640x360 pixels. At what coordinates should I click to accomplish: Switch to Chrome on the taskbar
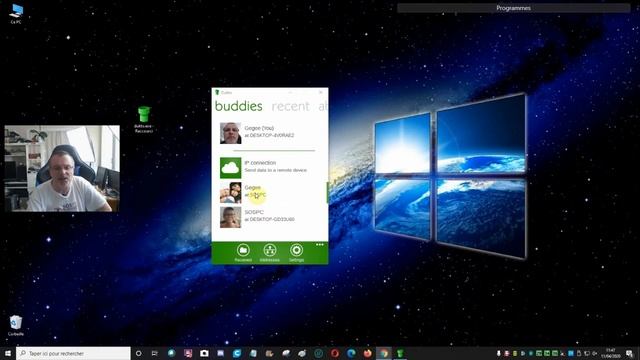pyautogui.click(x=384, y=353)
